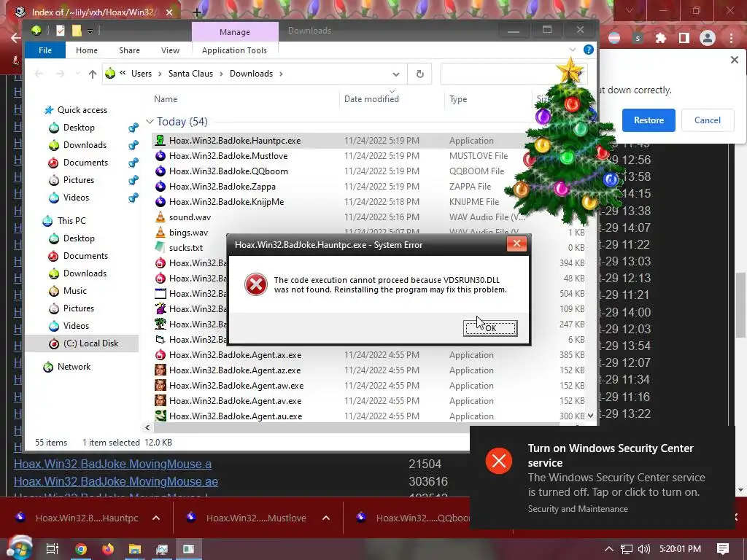Close the Hauntpc System Error dialog
Image resolution: width=747 pixels, height=560 pixels.
516,244
